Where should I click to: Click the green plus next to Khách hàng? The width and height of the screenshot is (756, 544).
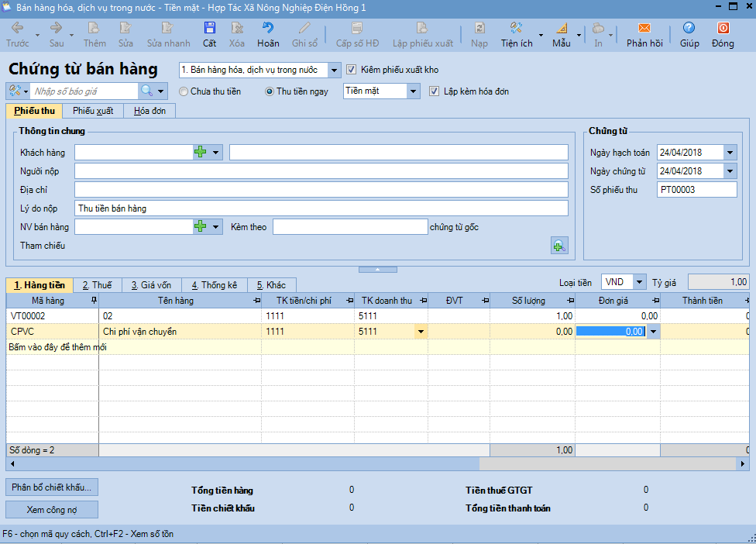tap(201, 152)
